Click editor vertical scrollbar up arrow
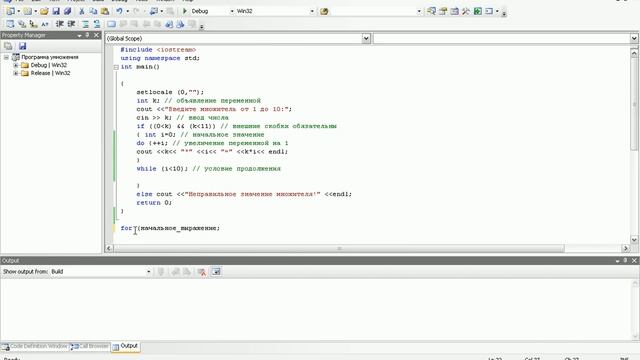 pos(634,53)
